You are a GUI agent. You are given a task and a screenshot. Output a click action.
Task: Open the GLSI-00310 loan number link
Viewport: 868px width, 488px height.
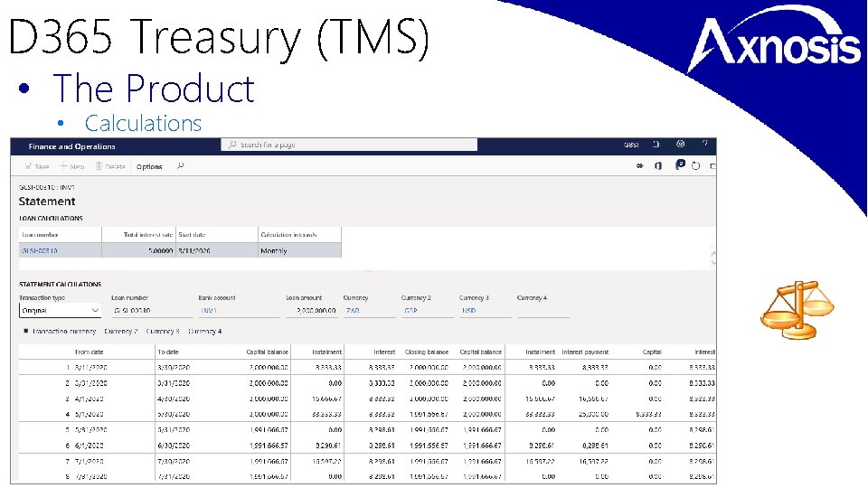click(39, 250)
